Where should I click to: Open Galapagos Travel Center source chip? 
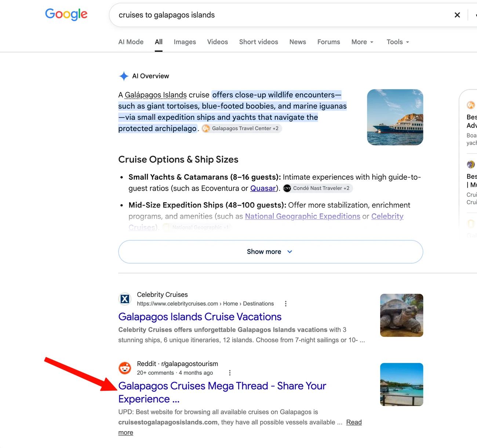coord(241,128)
